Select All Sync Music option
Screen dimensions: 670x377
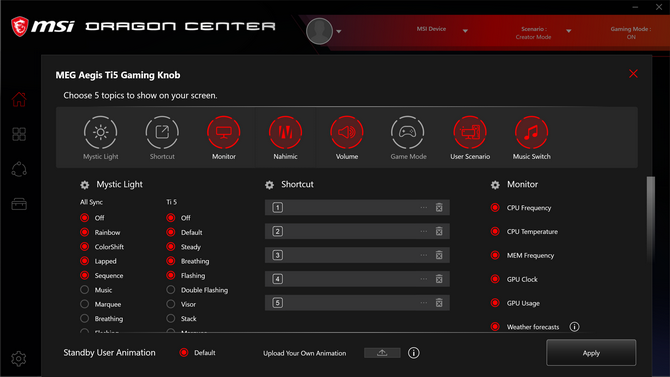click(x=85, y=290)
